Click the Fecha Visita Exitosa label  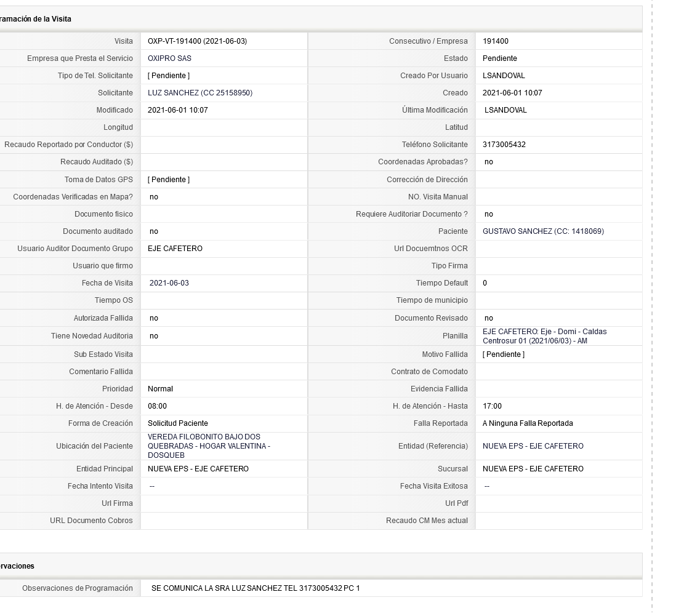coord(434,486)
